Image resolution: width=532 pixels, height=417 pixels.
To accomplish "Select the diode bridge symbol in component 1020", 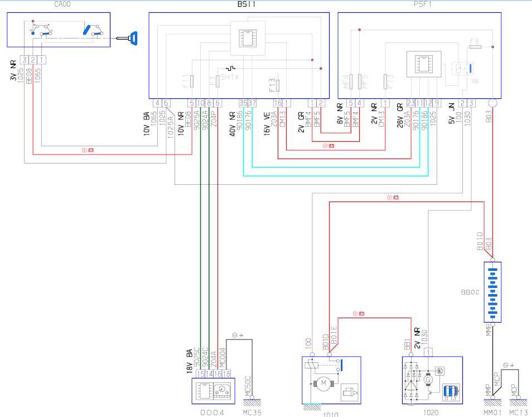I will pyautogui.click(x=411, y=381).
